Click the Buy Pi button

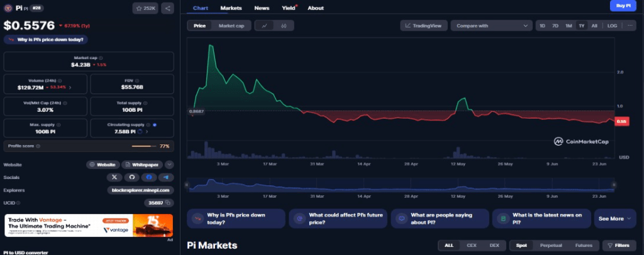[623, 6]
